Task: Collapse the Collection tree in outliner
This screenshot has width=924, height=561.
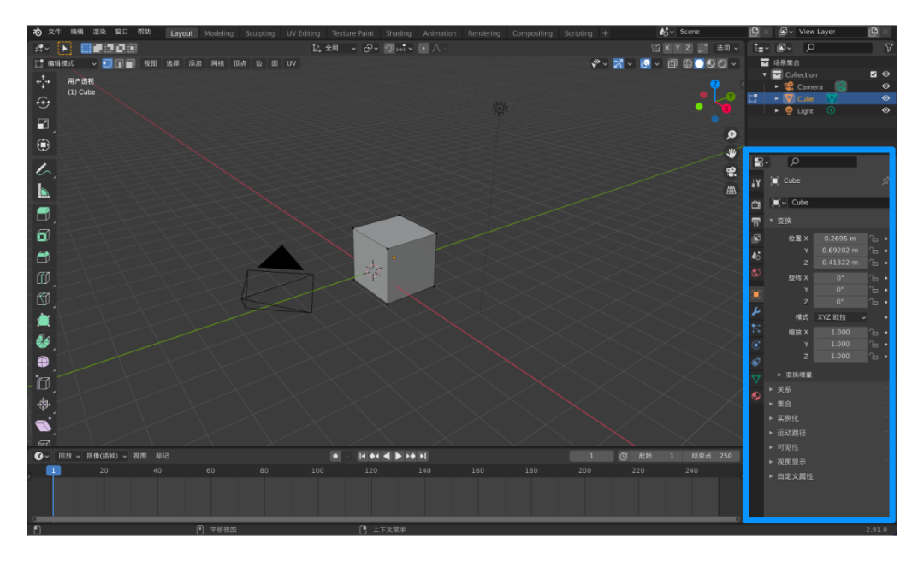Action: click(x=765, y=75)
